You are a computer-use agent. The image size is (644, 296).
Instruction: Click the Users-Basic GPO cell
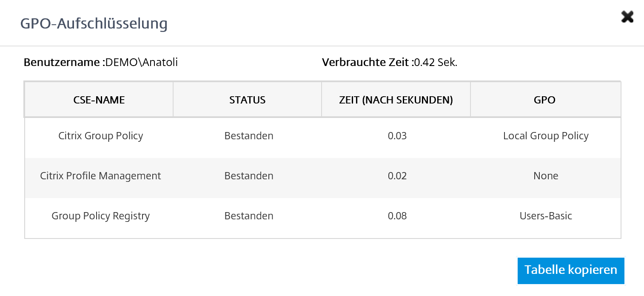546,216
